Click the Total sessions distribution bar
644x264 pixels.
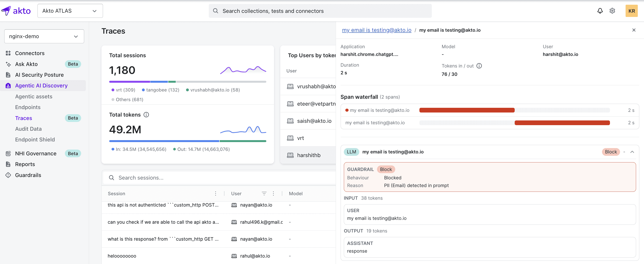[x=188, y=82]
